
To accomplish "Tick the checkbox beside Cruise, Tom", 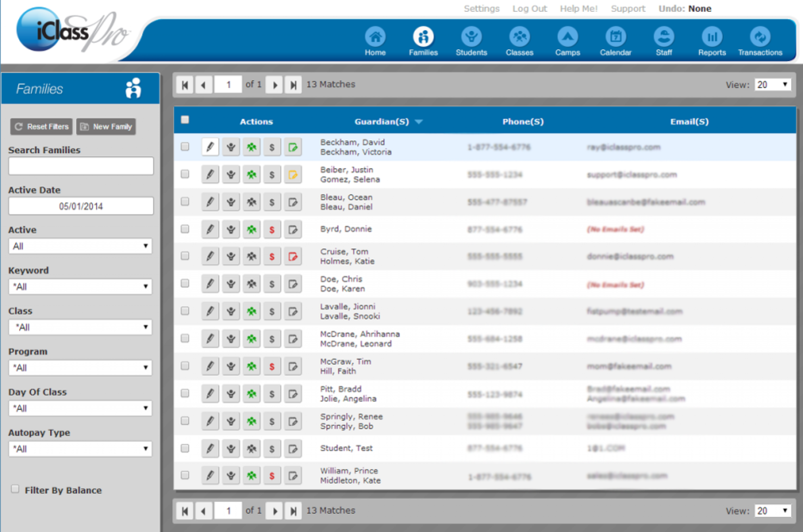I will click(x=185, y=256).
